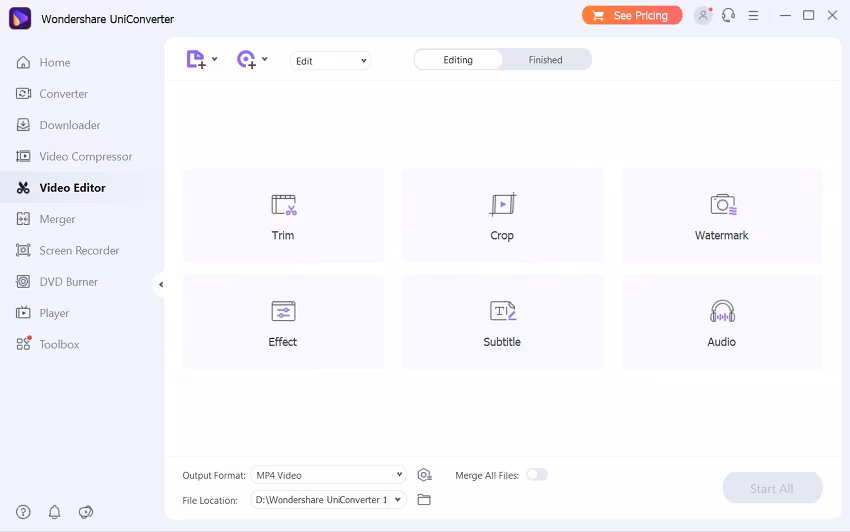This screenshot has height=532, width=850.
Task: Click the See Pricing button
Action: point(632,15)
